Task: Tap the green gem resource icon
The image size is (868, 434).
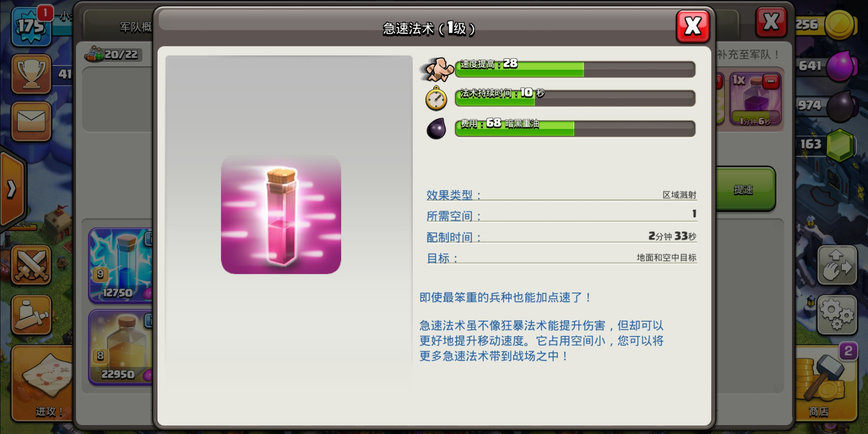Action: tap(841, 145)
